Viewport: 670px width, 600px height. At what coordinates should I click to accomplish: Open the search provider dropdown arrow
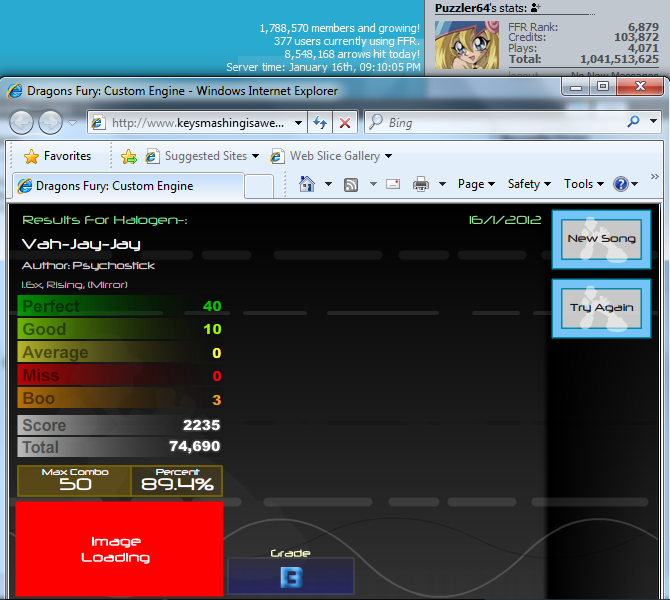point(656,123)
